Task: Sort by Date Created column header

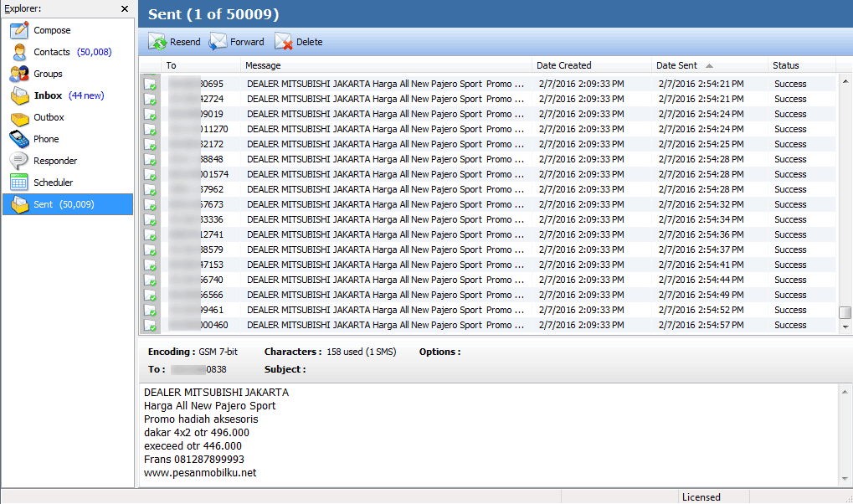Action: click(592, 65)
